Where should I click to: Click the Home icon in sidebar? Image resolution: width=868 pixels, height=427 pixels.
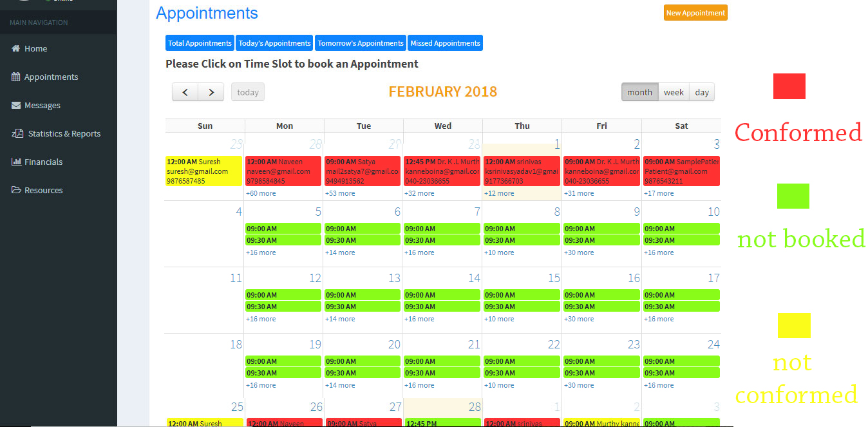click(x=16, y=48)
